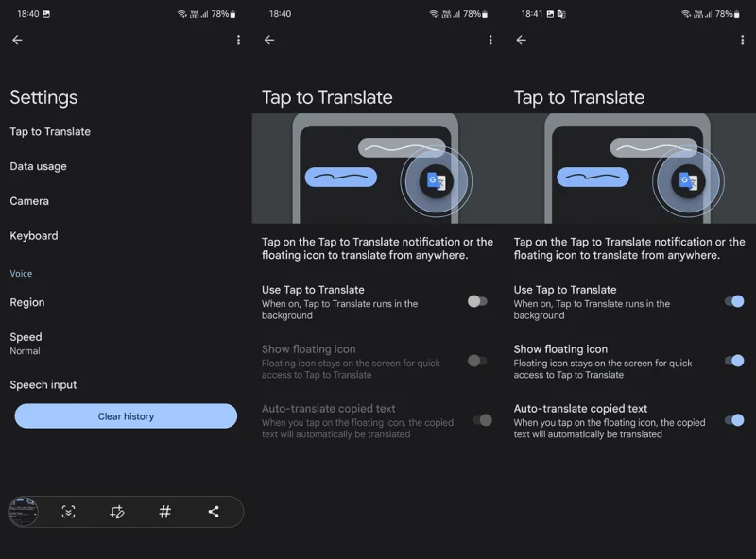Viewport: 756px width, 559px height.
Task: Open the overflow menu on the Settings screen
Action: pyautogui.click(x=238, y=40)
